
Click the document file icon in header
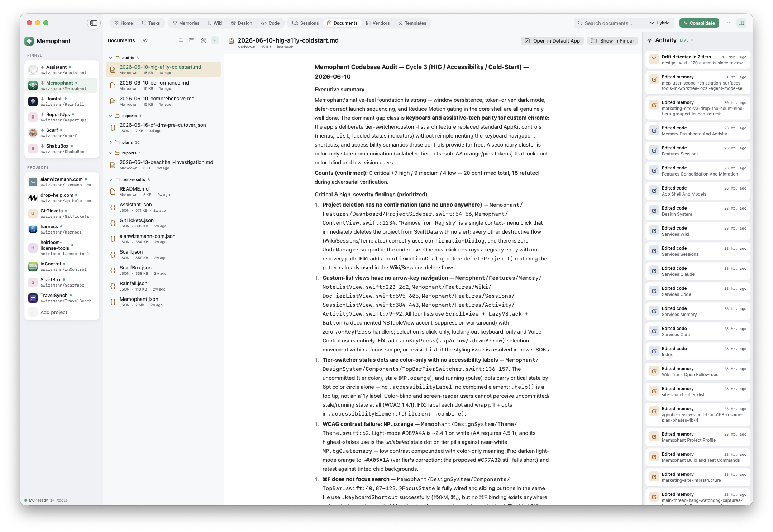[x=232, y=41]
